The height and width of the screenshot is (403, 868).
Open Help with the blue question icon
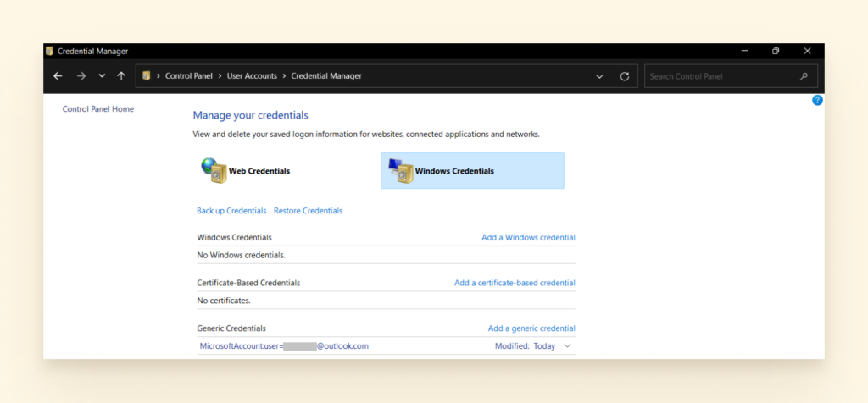817,100
